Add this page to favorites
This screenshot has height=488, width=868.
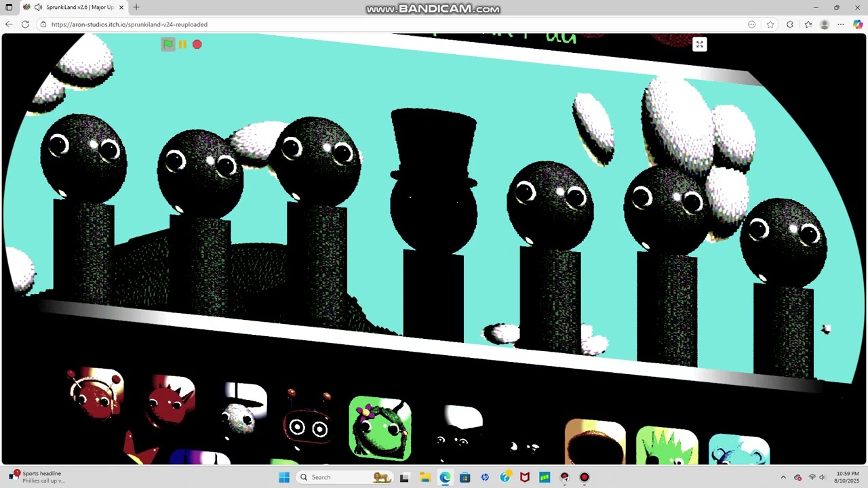(770, 24)
